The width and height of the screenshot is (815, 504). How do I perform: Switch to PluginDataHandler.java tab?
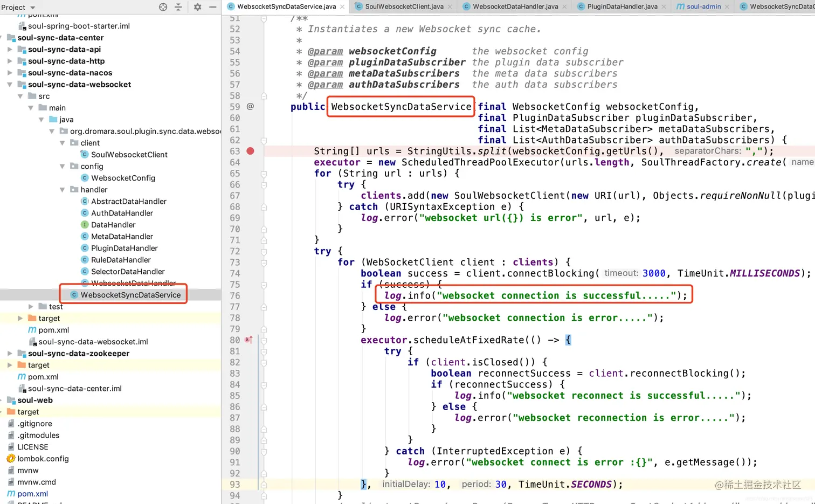622,6
